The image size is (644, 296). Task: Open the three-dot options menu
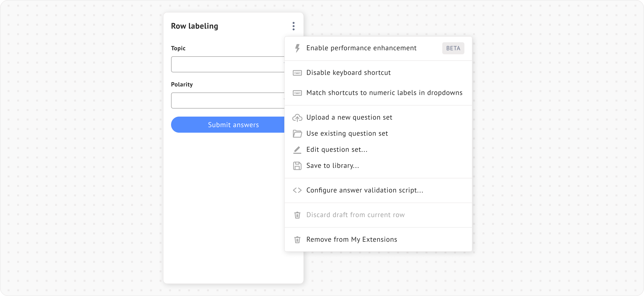294,26
